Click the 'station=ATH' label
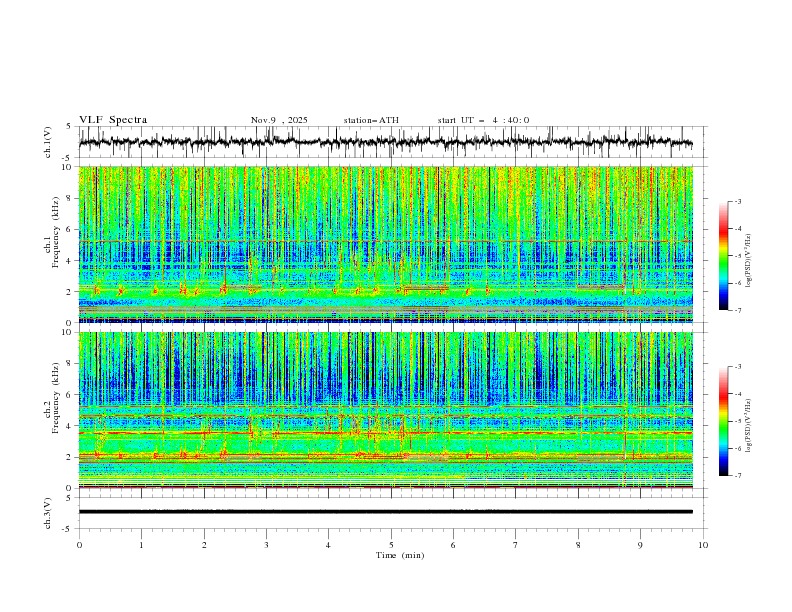The width and height of the screenshot is (792, 612). 371,120
